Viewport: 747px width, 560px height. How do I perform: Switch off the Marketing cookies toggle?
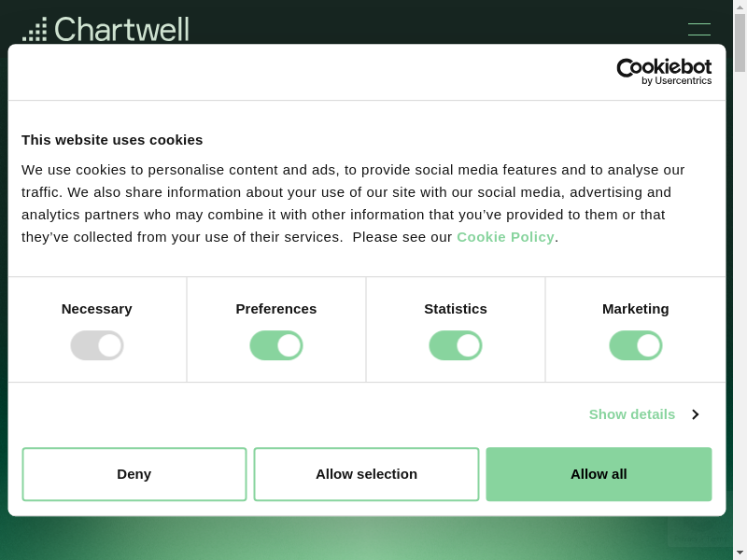tap(636, 345)
